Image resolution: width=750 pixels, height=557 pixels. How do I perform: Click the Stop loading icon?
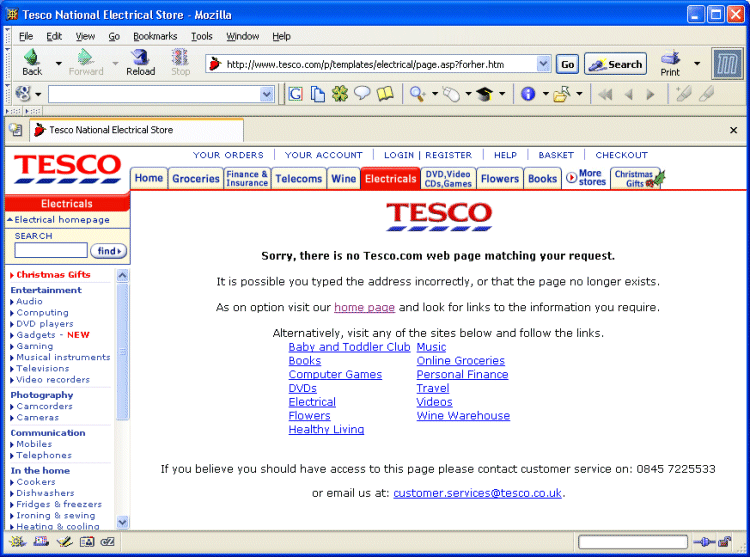coord(180,57)
